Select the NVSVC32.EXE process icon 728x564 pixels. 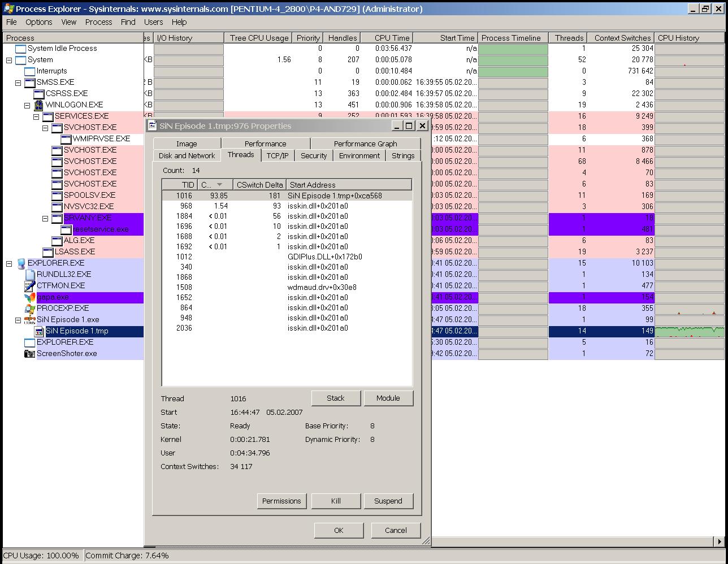pyautogui.click(x=57, y=207)
